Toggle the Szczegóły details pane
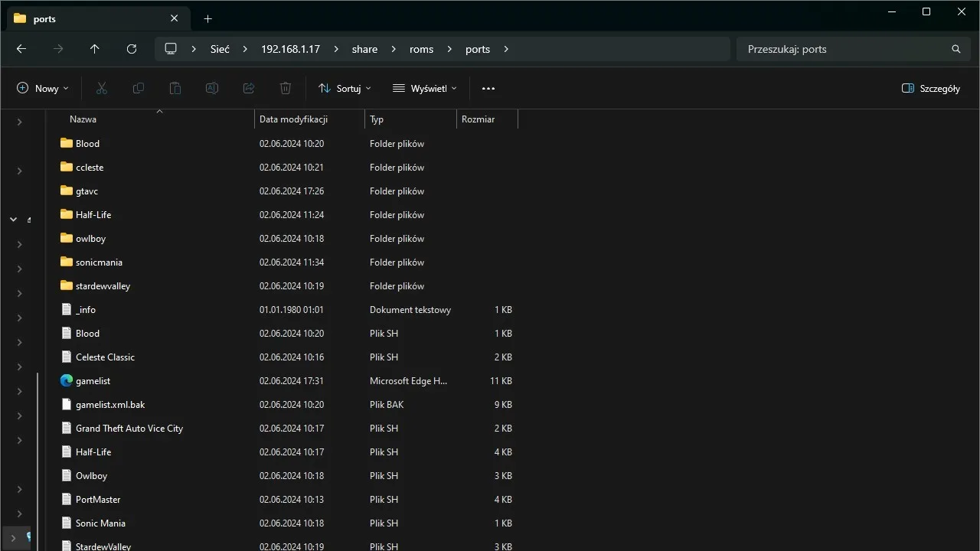 coord(931,89)
